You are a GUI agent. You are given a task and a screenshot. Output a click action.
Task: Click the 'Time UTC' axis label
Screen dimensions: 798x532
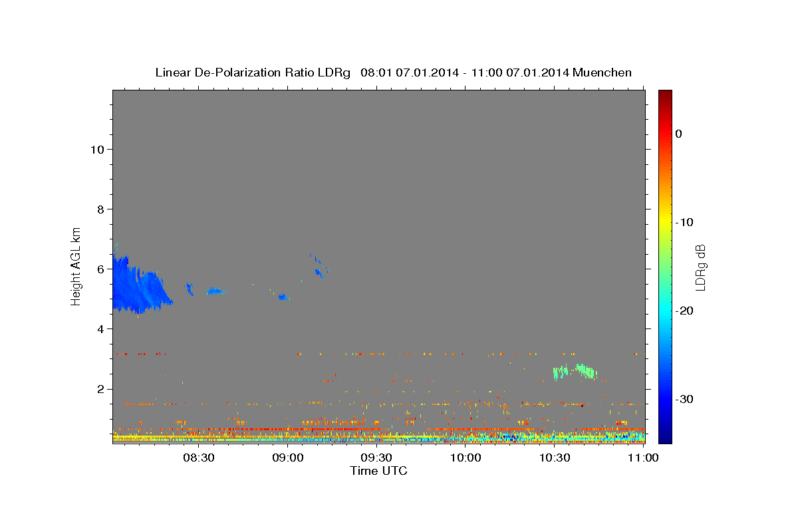point(378,471)
